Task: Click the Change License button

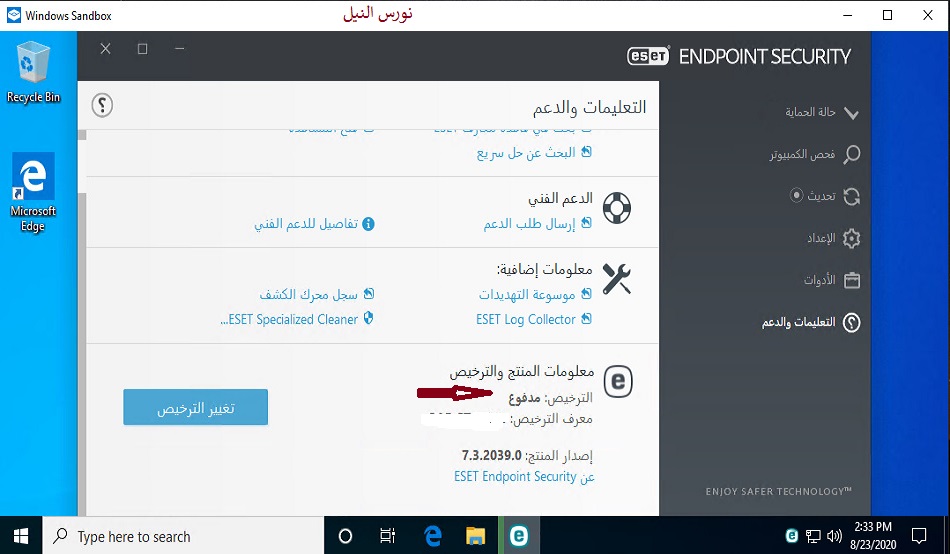Action: tap(196, 408)
